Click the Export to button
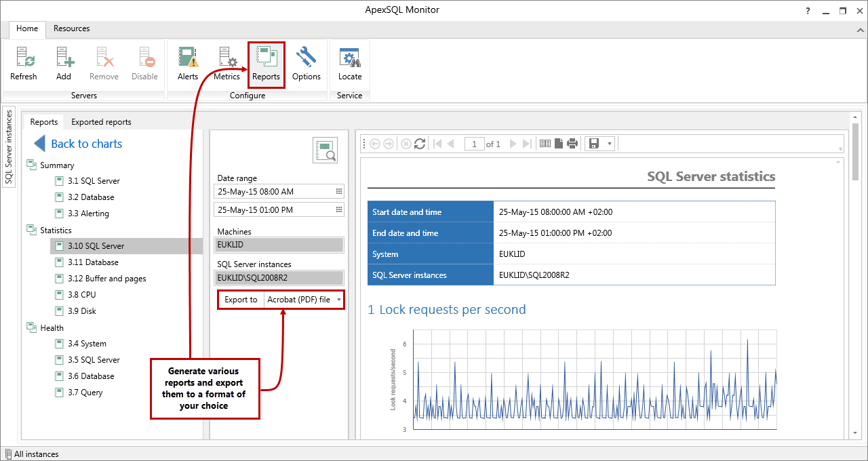Screen dimensions: 868x461 click(x=241, y=299)
